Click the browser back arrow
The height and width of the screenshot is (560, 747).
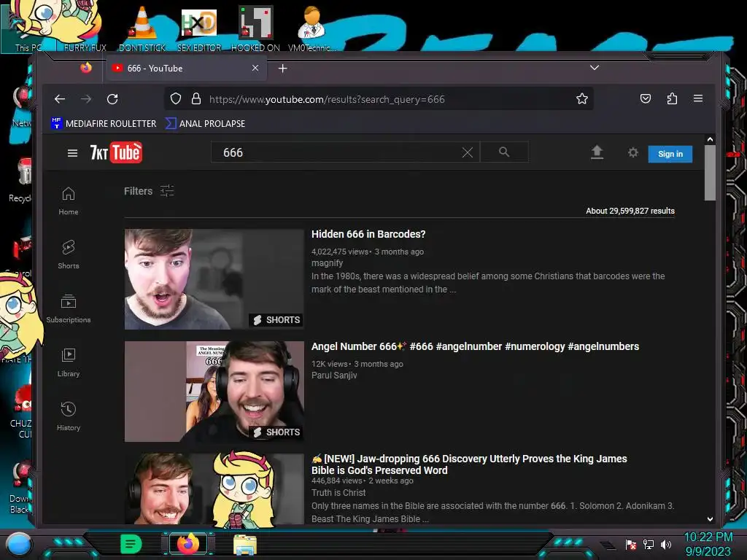(60, 99)
